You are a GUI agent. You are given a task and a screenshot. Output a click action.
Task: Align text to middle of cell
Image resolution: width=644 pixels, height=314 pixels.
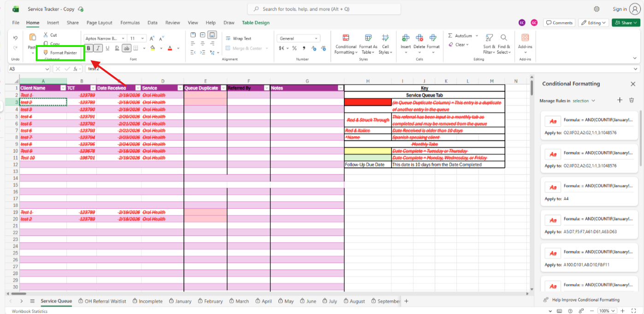(x=202, y=35)
